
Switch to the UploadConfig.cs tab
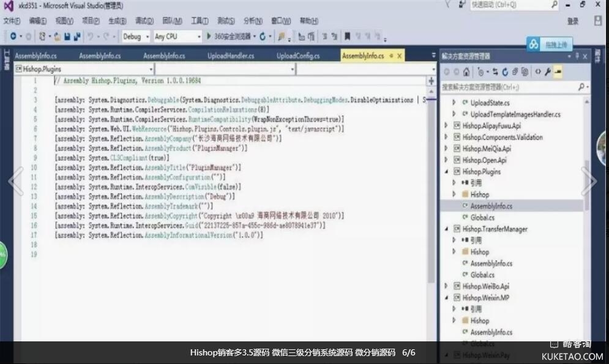pyautogui.click(x=298, y=56)
